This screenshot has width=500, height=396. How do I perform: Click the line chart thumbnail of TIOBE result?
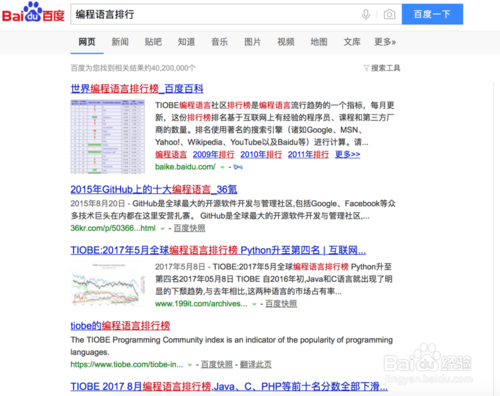click(108, 284)
